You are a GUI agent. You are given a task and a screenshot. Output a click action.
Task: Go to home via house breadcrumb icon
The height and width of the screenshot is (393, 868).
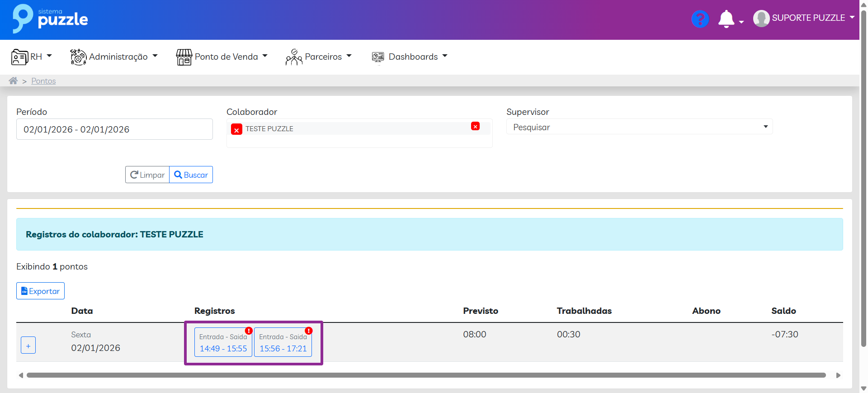click(x=13, y=81)
